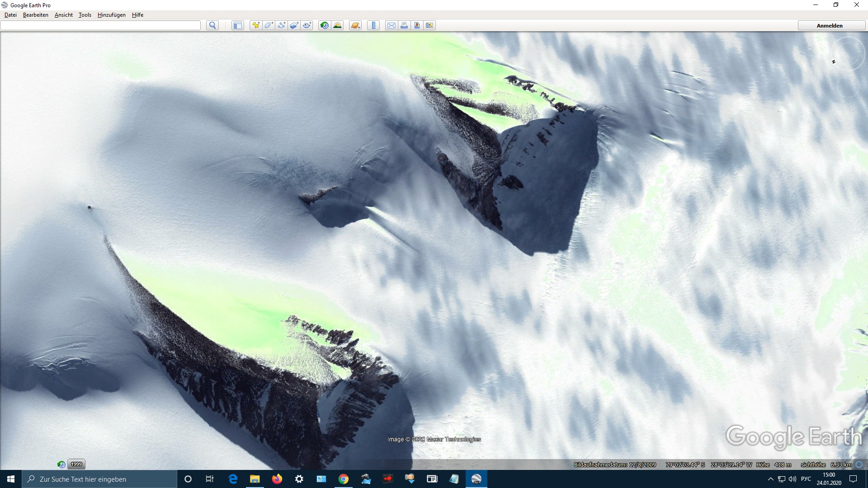Add a path
Image resolution: width=868 pixels, height=488 pixels.
[281, 25]
